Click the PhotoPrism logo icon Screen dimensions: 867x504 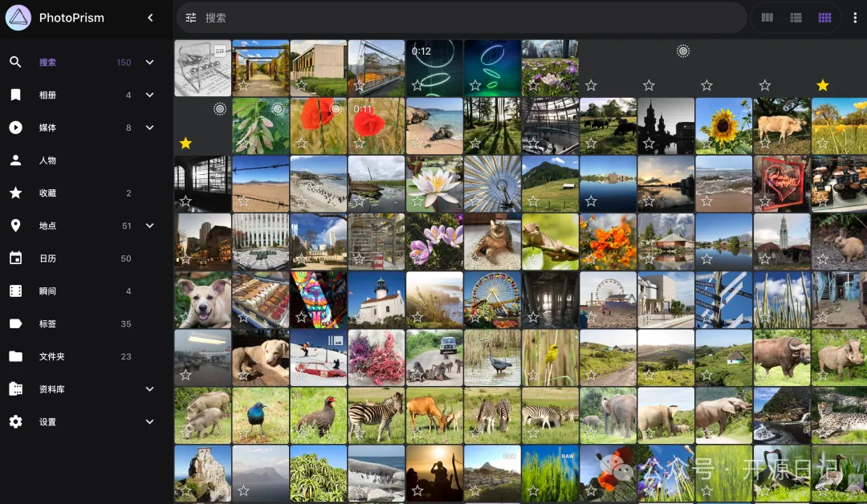click(x=18, y=18)
